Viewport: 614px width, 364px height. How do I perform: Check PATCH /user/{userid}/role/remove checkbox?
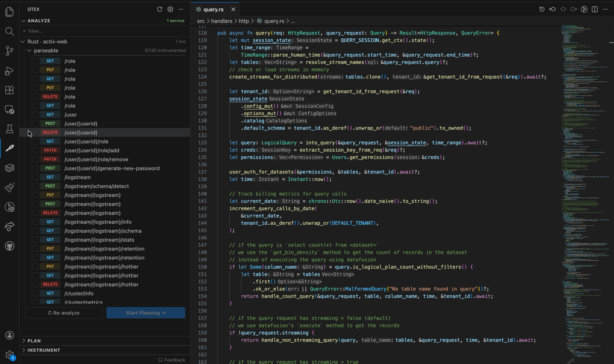pyautogui.click(x=35, y=159)
